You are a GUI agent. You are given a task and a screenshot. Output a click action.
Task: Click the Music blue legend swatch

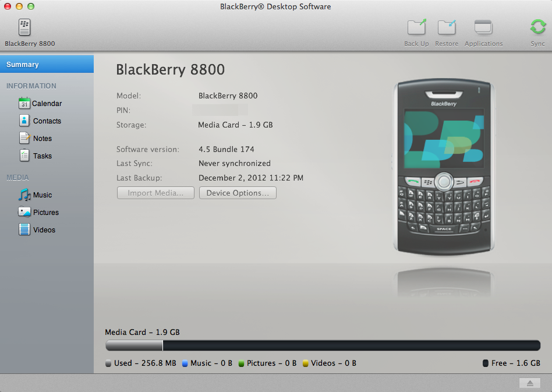tap(185, 363)
